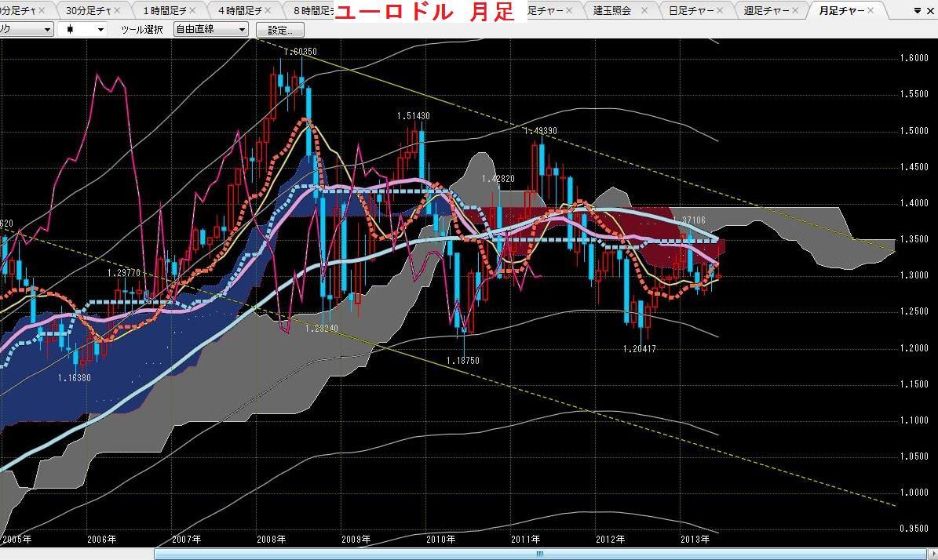
Task: Switch to the 日足チャート tab
Action: point(691,10)
